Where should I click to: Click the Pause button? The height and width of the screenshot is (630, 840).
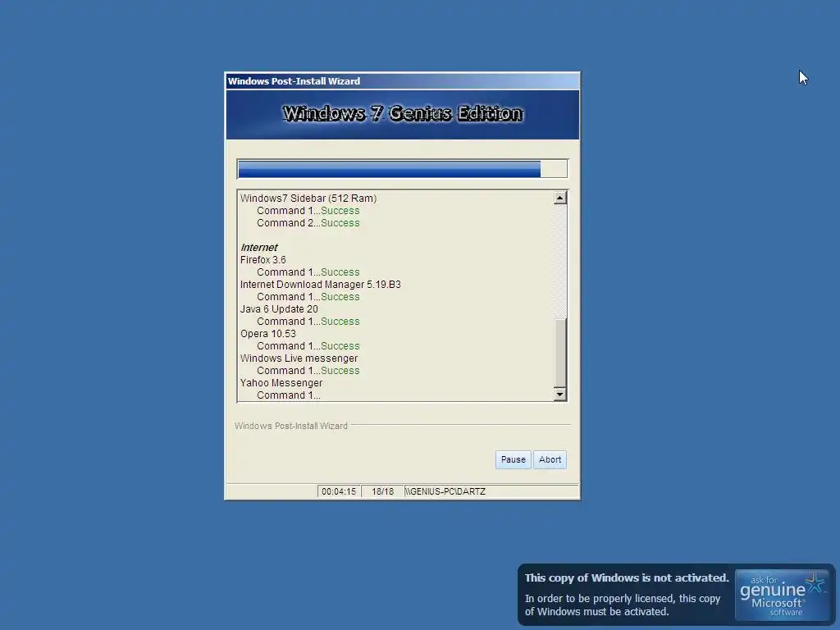tap(513, 459)
